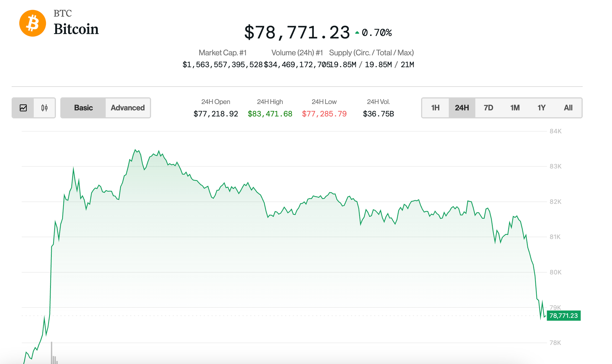Select the 1M time range
The width and height of the screenshot is (612, 364).
coord(515,108)
